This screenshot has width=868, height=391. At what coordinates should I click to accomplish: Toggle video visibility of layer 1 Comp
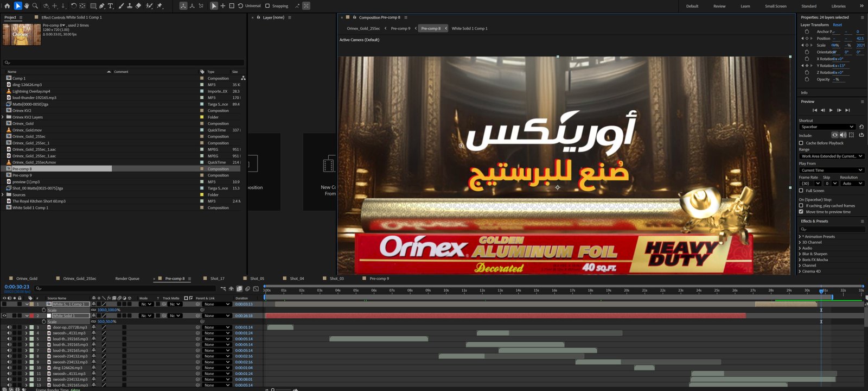coord(4,304)
